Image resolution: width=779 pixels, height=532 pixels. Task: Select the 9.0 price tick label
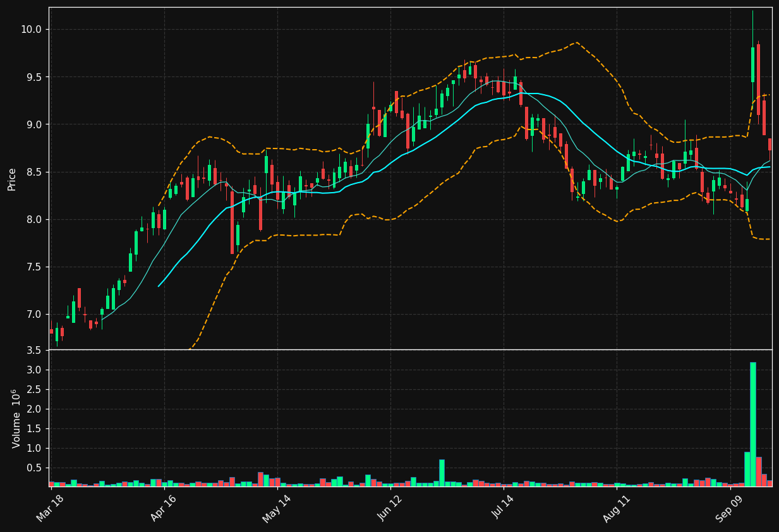[x=33, y=124]
